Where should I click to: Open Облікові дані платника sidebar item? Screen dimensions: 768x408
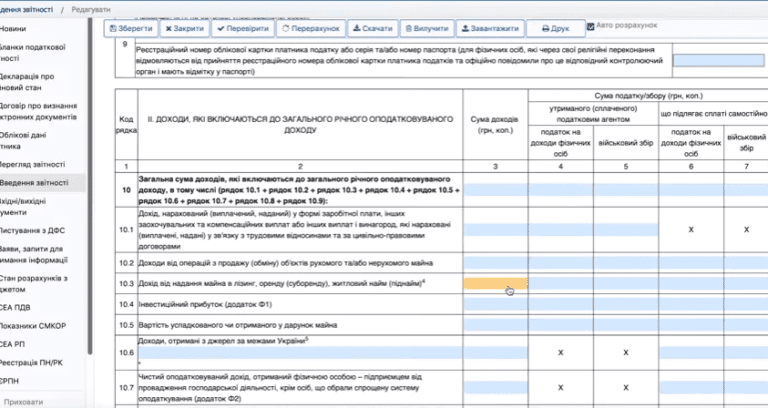(23, 141)
